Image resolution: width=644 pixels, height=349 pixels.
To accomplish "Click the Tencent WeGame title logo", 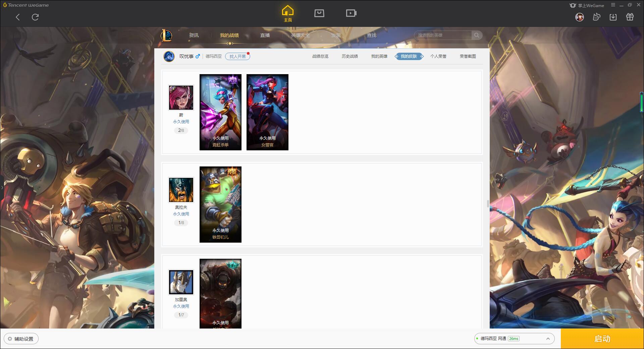I will point(26,5).
